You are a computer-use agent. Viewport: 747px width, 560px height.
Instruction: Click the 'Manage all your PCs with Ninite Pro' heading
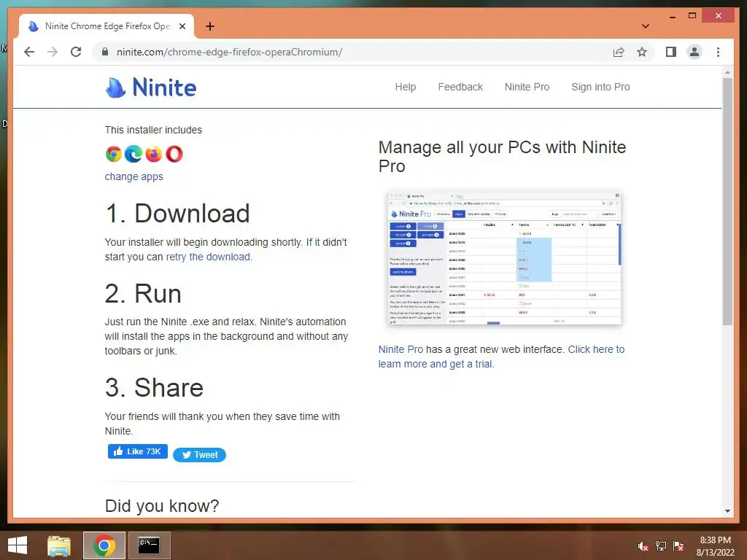(x=502, y=157)
